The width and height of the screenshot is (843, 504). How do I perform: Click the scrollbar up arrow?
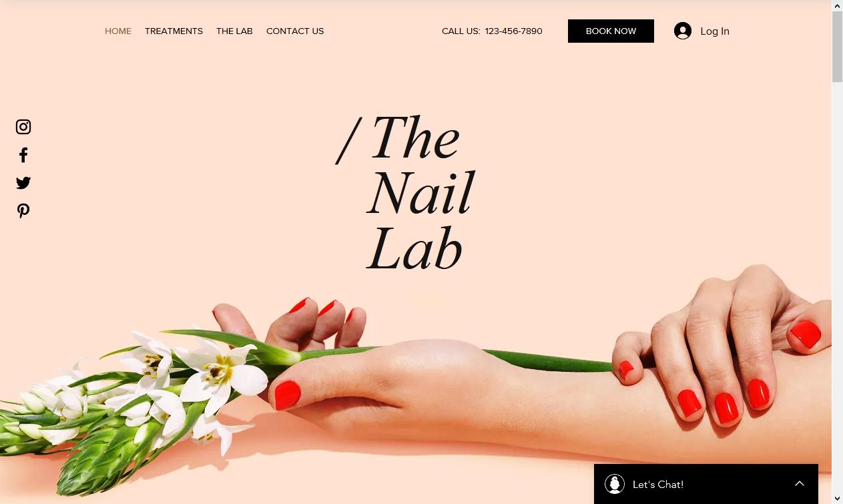click(837, 5)
